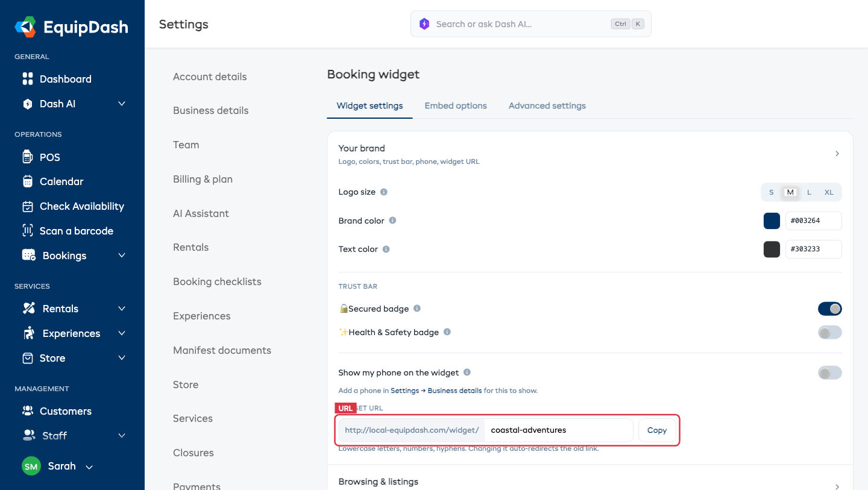
Task: Open Booking checklists settings
Action: coord(217,281)
